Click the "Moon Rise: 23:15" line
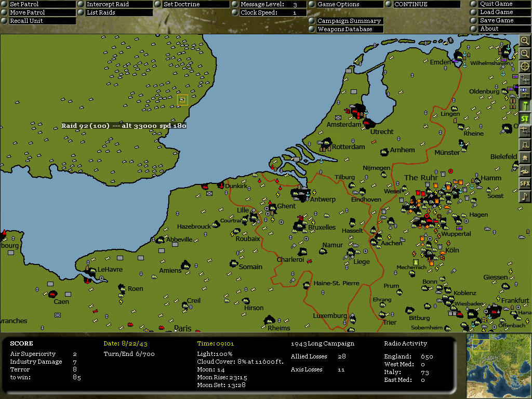 pos(222,377)
